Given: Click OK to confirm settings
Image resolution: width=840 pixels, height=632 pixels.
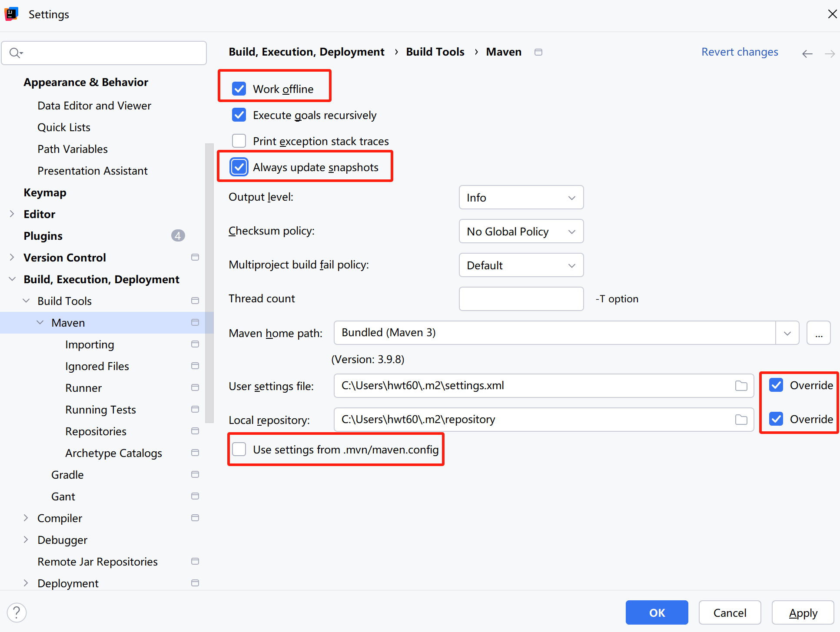Looking at the screenshot, I should pos(657,612).
